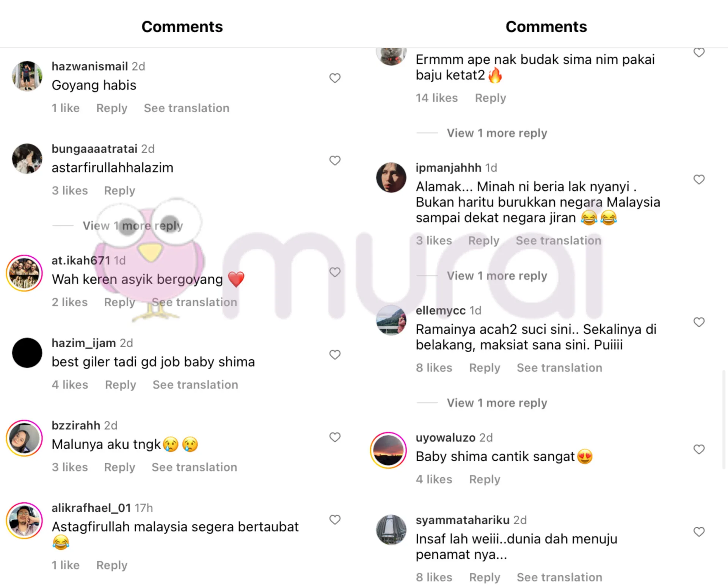Tap the heart on syammatahariku's comment

click(699, 532)
